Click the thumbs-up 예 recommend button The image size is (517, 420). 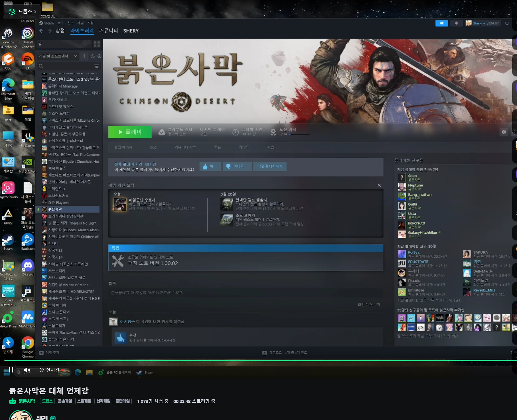[210, 166]
